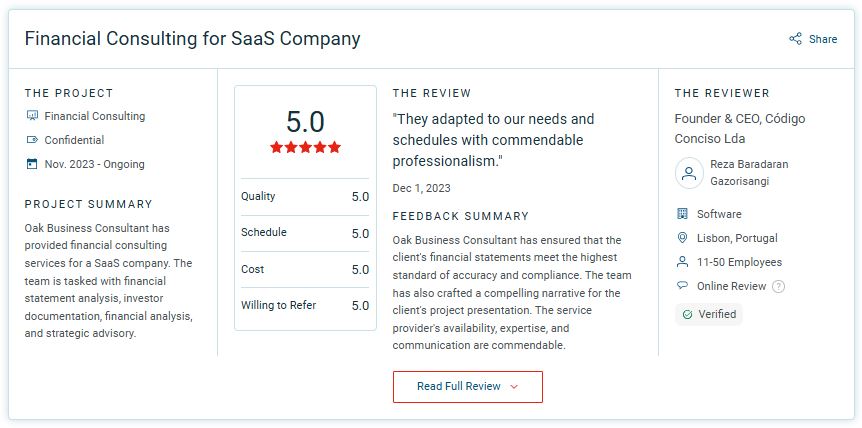This screenshot has width=862, height=428.
Task: Click the five red stars rating
Action: point(305,147)
